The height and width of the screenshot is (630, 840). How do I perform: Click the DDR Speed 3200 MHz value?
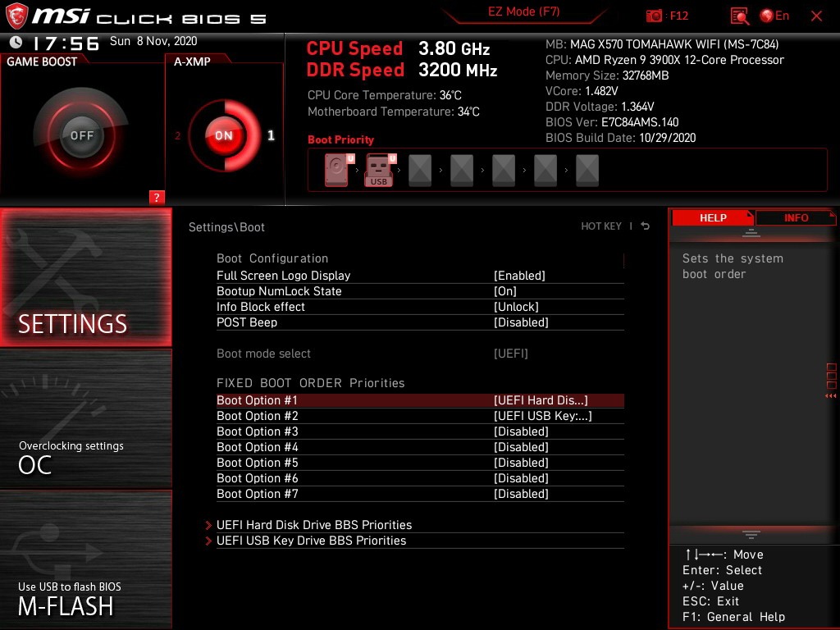(458, 70)
